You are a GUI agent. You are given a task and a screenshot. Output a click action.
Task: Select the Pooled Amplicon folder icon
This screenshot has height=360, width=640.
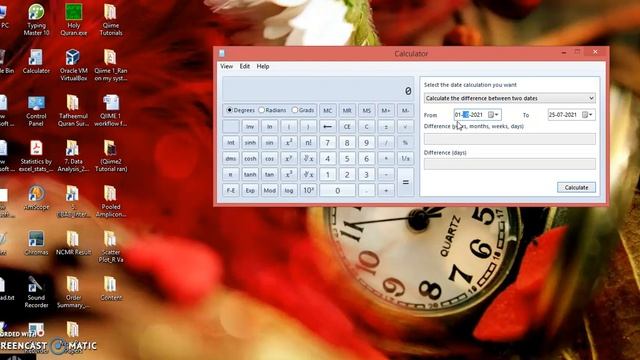pyautogui.click(x=111, y=202)
